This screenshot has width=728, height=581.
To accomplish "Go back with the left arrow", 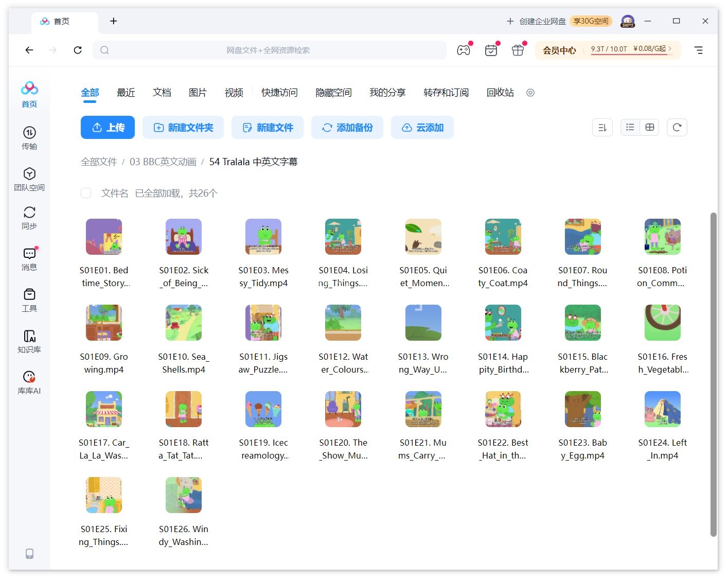I will [29, 50].
